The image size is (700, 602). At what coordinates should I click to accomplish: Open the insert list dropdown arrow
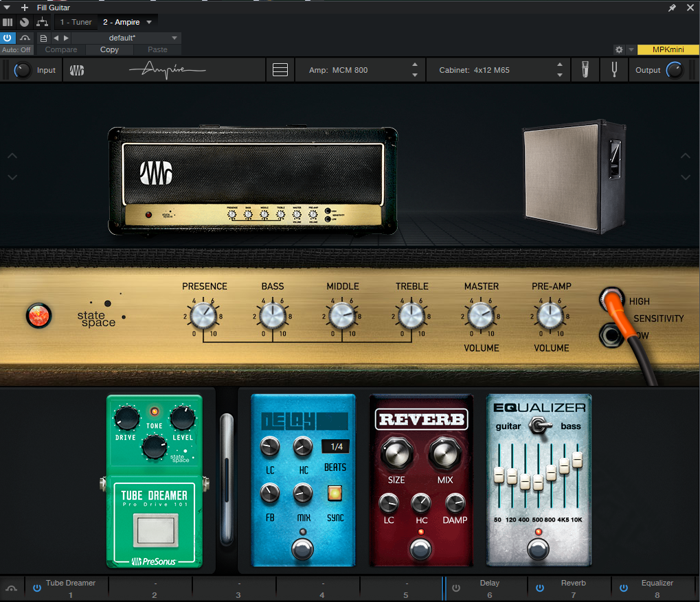tap(149, 22)
